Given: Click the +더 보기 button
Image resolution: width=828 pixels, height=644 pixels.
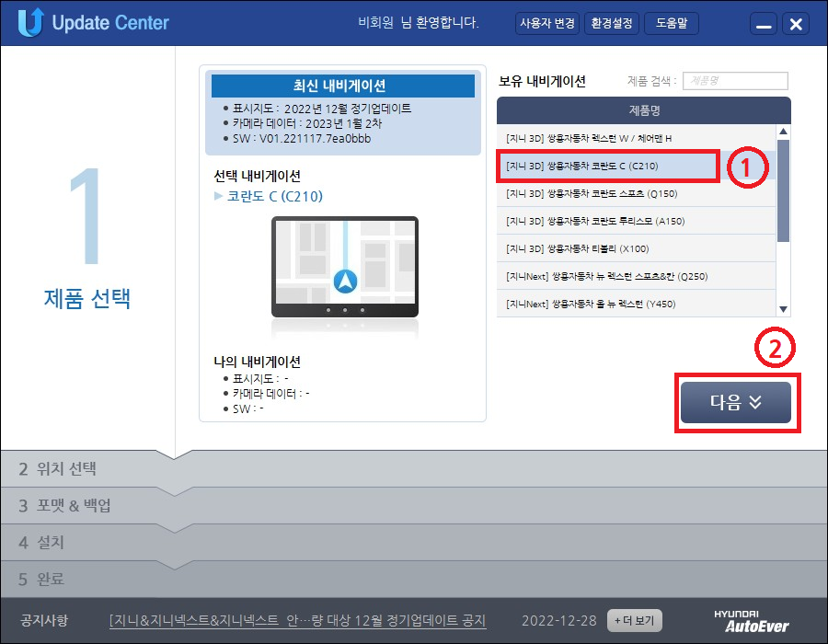Looking at the screenshot, I should [634, 620].
